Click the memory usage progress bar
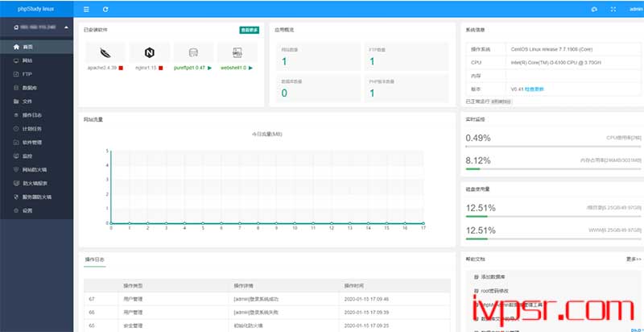Screen dimensions: 644x332 (x=553, y=168)
